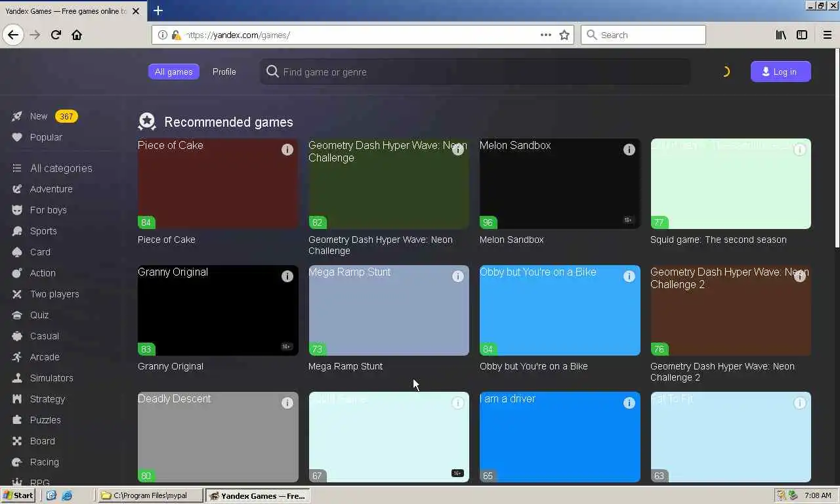The image size is (840, 504).
Task: Open the page actions three-dot menu
Action: tap(546, 35)
